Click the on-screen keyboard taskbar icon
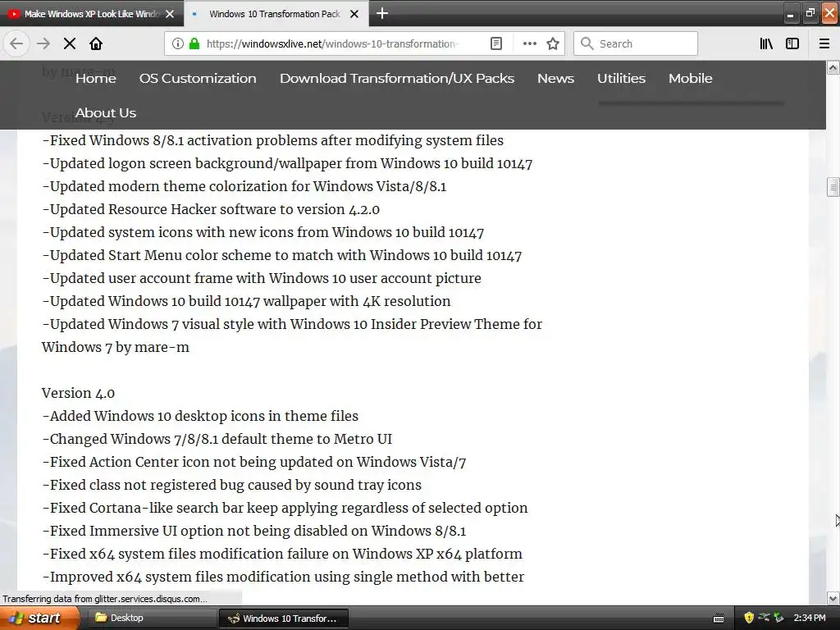 pos(719,619)
